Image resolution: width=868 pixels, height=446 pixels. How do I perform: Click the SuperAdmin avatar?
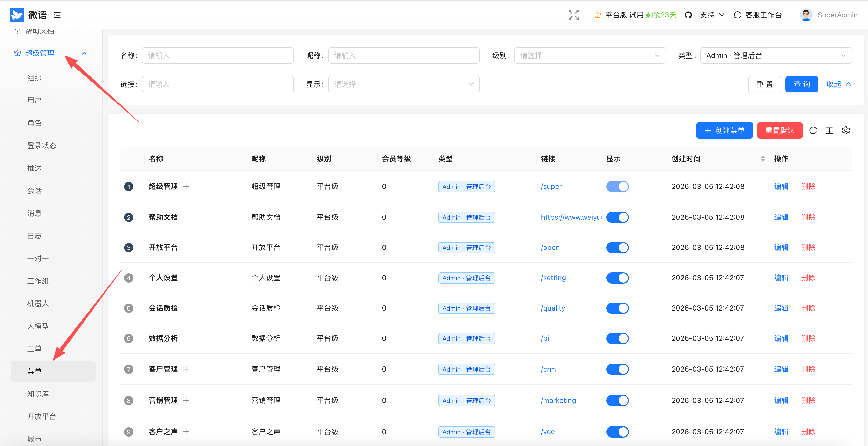(806, 15)
